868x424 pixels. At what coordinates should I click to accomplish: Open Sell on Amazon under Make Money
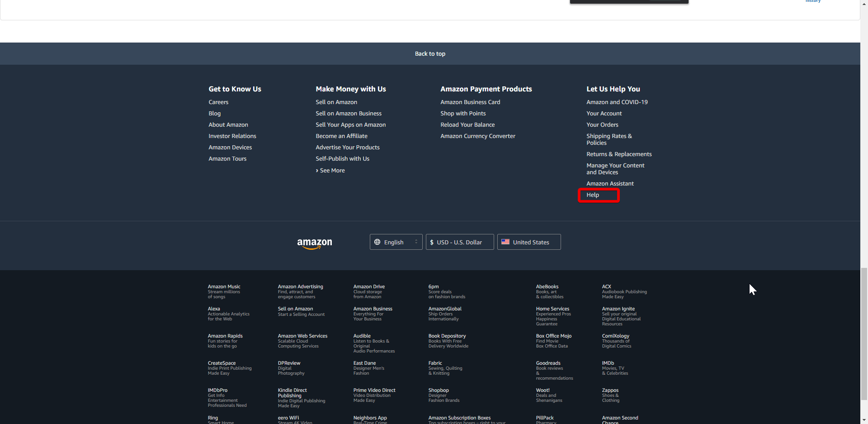[336, 102]
